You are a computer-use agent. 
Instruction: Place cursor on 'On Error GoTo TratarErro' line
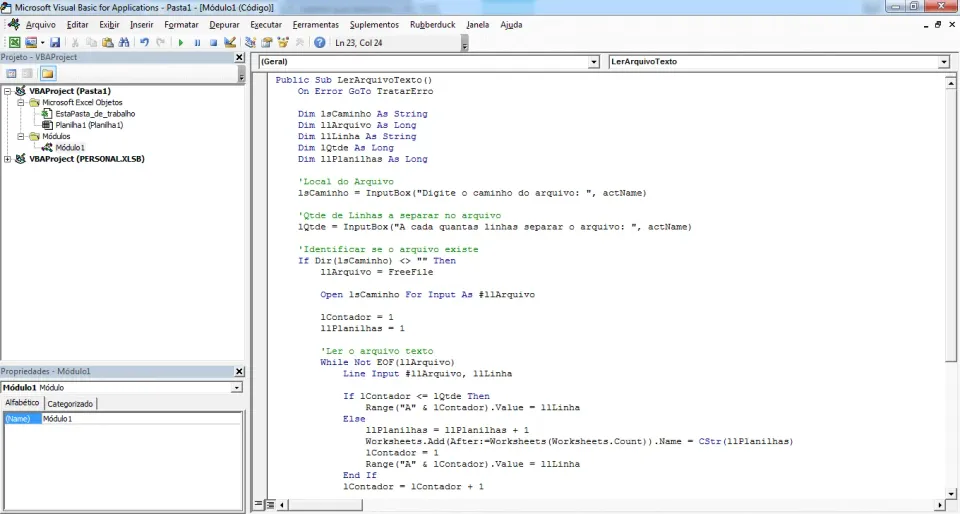pyautogui.click(x=365, y=91)
